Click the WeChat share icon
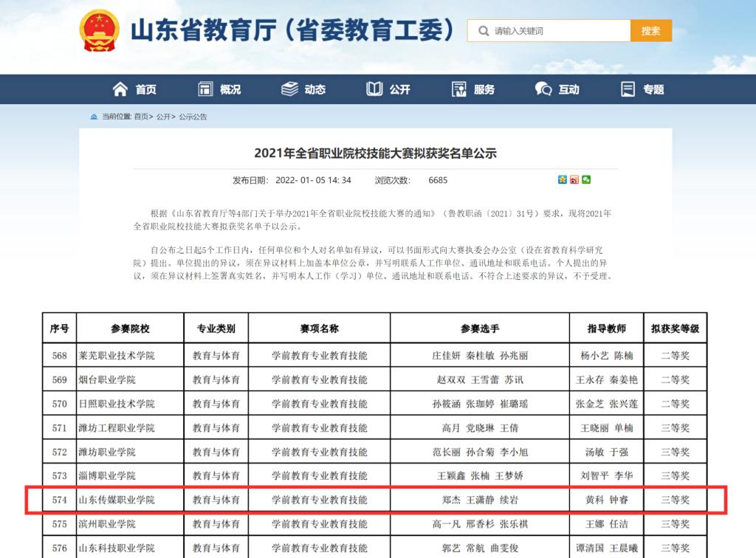This screenshot has width=756, height=558. 586,180
